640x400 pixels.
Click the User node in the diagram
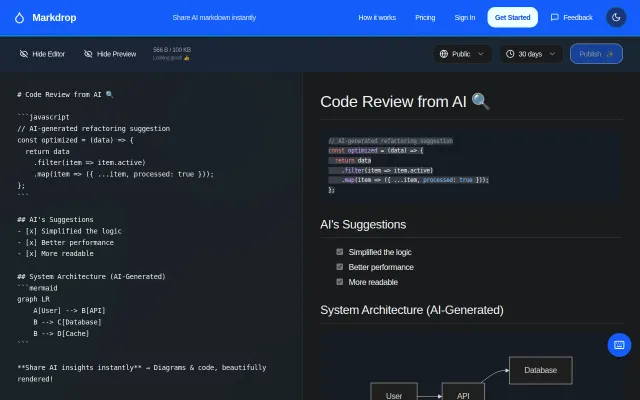(394, 392)
